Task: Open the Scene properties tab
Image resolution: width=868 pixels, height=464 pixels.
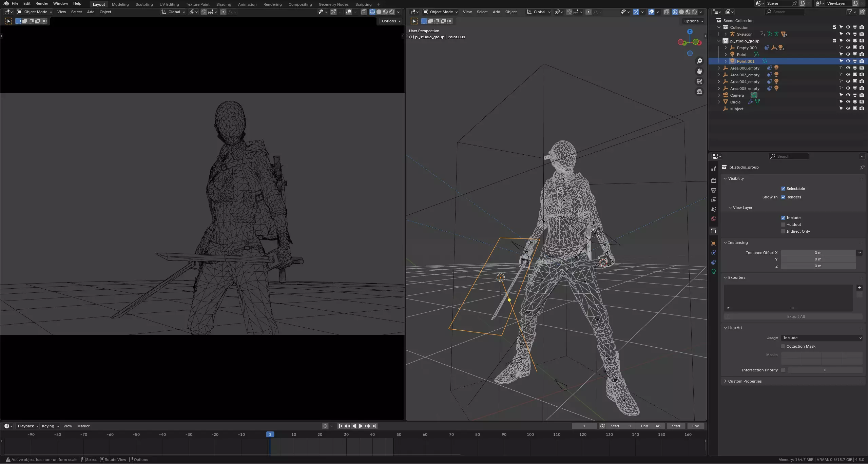Action: (714, 209)
